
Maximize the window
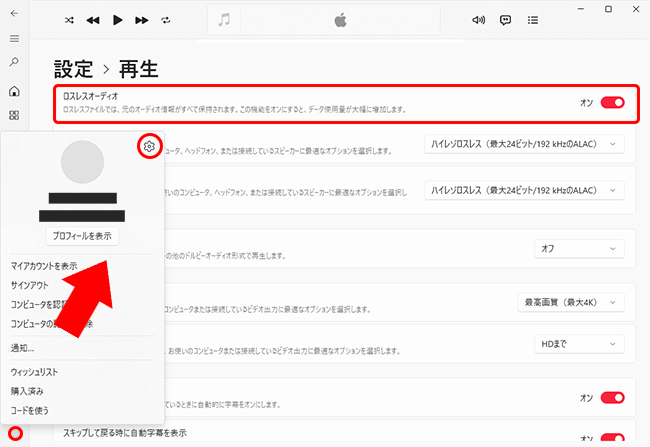click(608, 9)
